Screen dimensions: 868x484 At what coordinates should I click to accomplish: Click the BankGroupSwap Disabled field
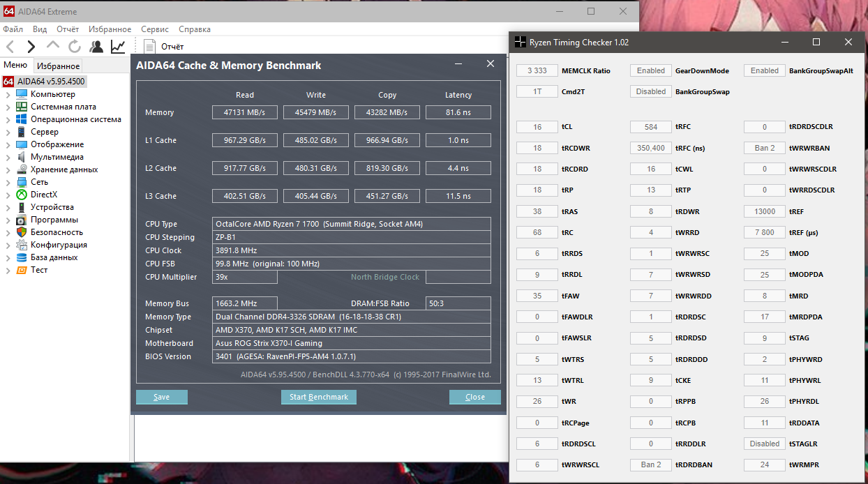click(651, 91)
